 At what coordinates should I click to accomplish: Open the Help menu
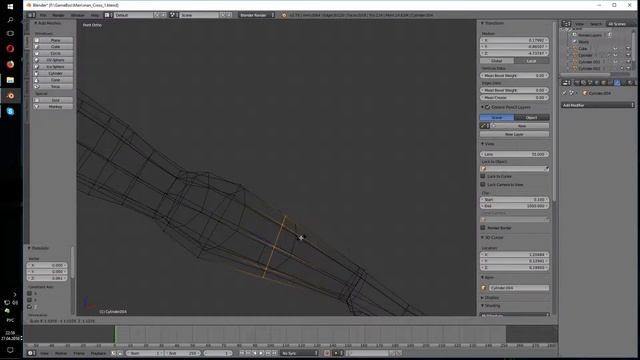click(x=95, y=15)
